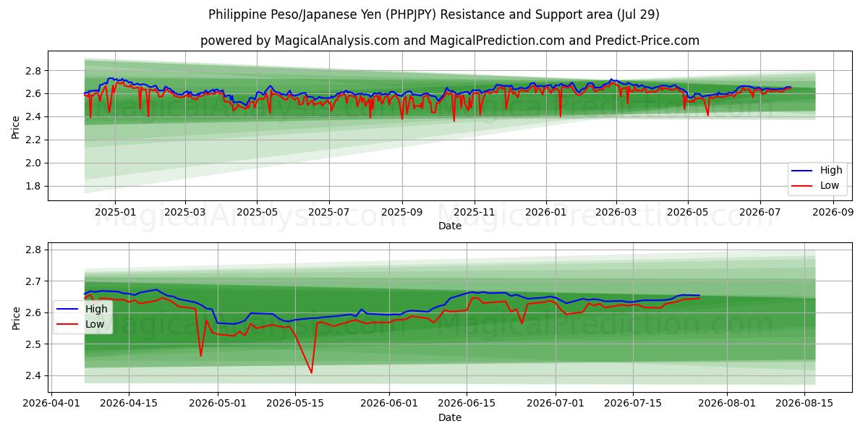Click the '2.4' price tick on the bottom chart
The width and height of the screenshot is (868, 434).
tap(35, 375)
